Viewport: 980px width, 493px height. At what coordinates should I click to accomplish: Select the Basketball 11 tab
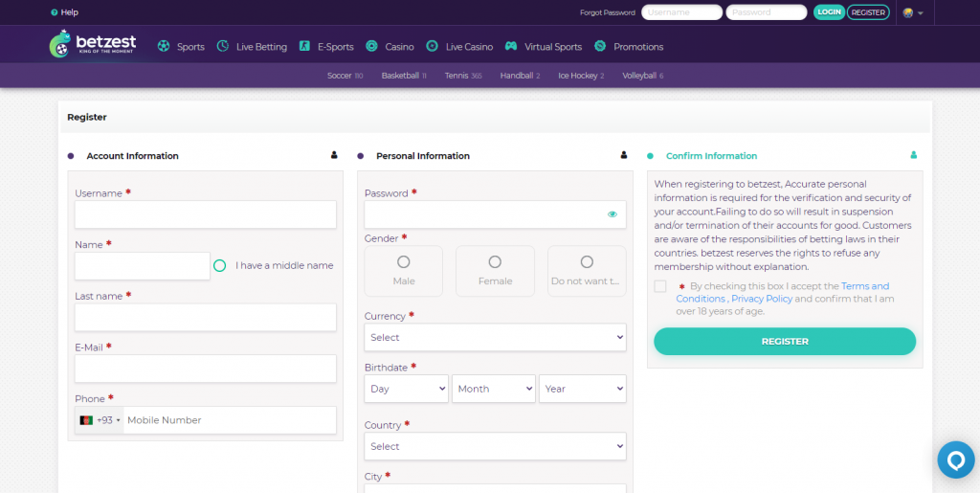(404, 76)
